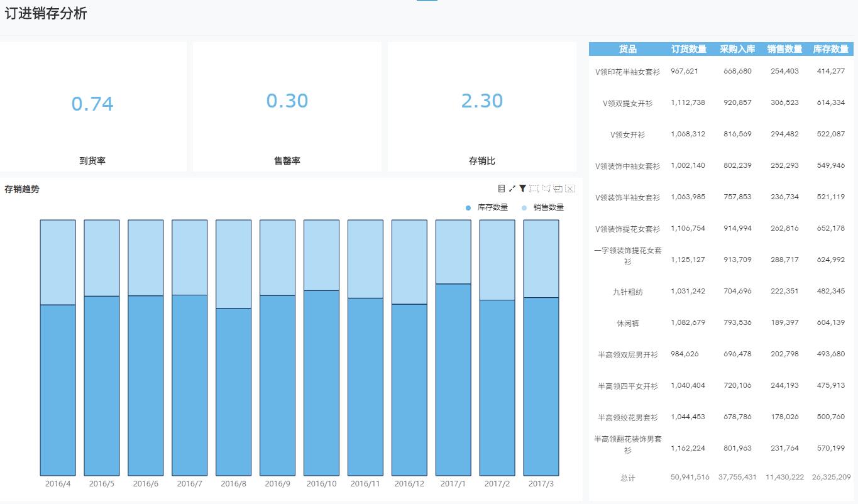Select the lasso brush selection tool icon
The width and height of the screenshot is (858, 504).
(x=546, y=189)
